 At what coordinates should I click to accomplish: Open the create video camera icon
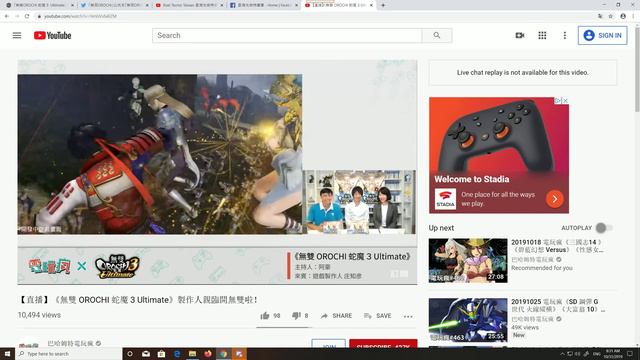tap(520, 36)
